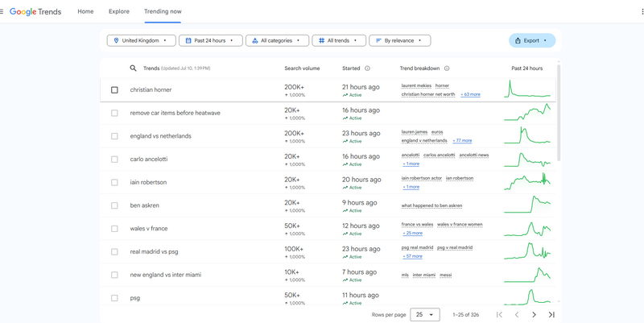644x323 pixels.
Task: Click the sparkline chart for ben askren
Action: (527, 205)
